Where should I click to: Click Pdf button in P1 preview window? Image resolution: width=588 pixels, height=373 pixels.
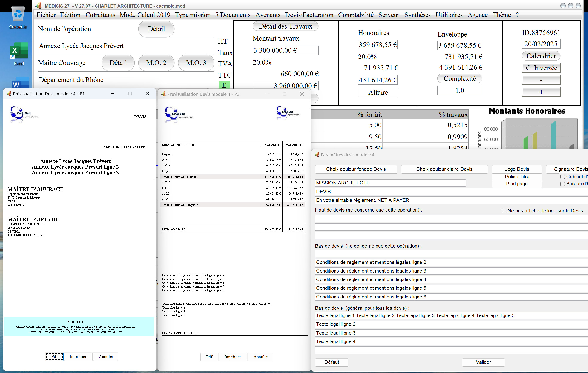(x=54, y=356)
